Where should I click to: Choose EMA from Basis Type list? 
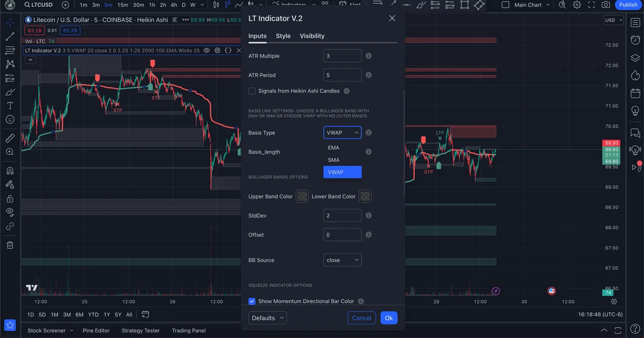[342, 148]
